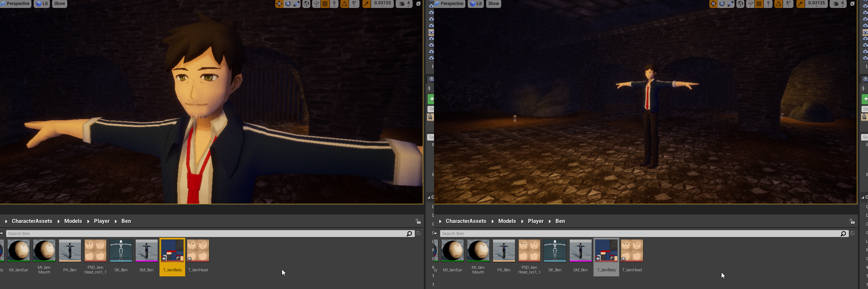Go to CharacterAssets folder in right breadcrumb

466,221
